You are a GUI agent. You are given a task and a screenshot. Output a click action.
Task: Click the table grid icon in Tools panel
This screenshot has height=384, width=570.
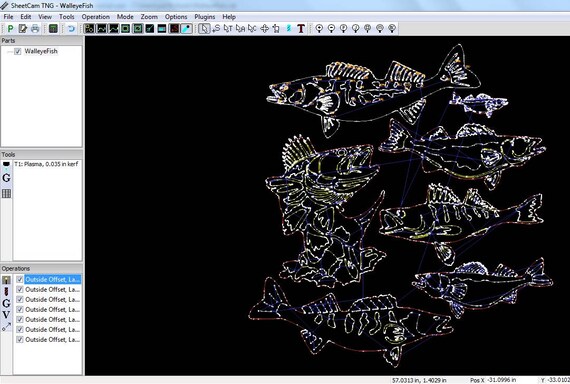click(6, 193)
